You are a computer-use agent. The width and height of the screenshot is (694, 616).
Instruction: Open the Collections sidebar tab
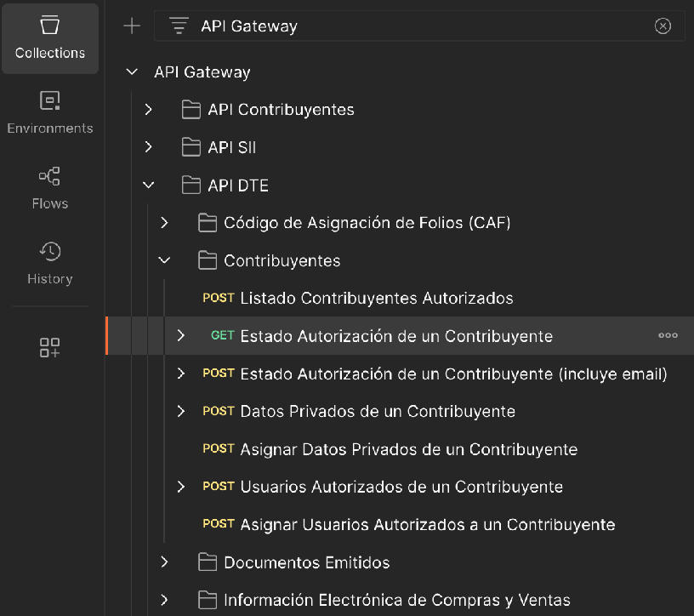pyautogui.click(x=49, y=38)
